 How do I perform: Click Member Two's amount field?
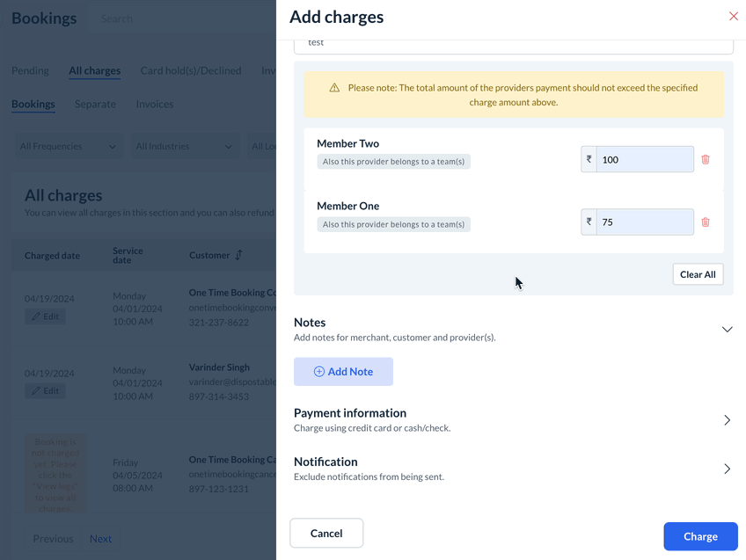tap(644, 160)
